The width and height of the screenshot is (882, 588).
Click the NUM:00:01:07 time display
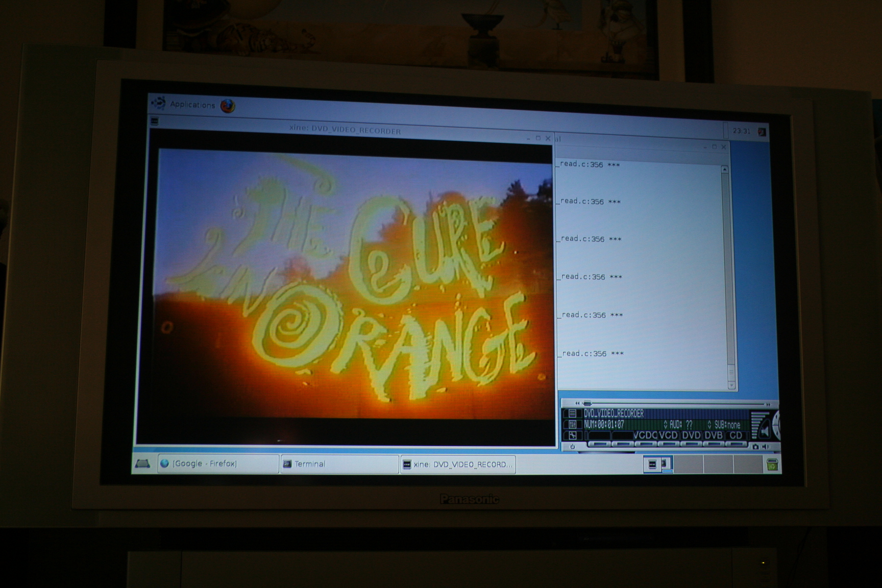click(x=604, y=425)
